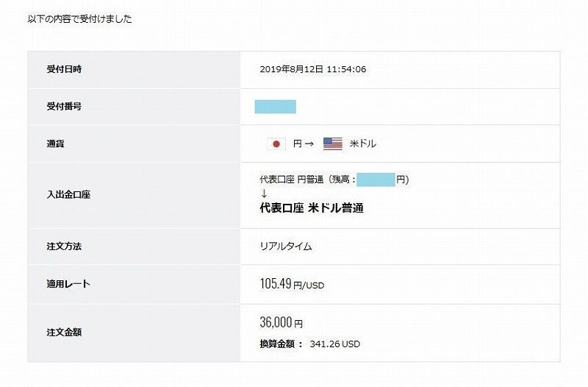Screen dimensions: 588x387
Task: Click the Japanese yen flag icon
Action: (x=276, y=143)
